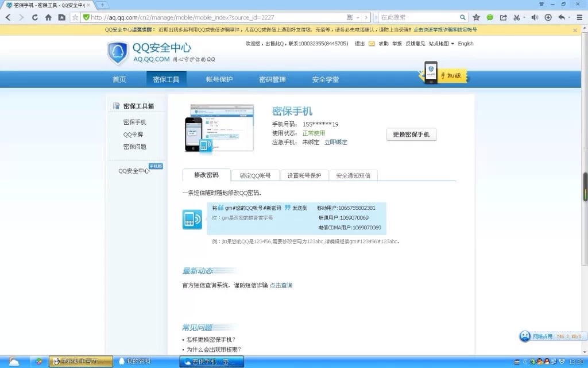Dismiss the yellow warning notification bar
Viewport: 588px width, 368px height.
point(575,30)
